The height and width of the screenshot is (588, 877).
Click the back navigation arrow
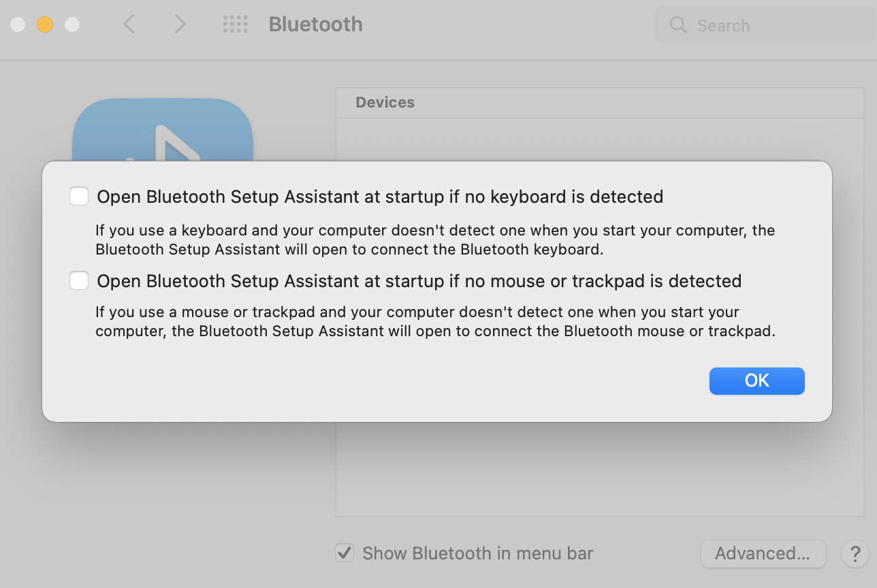(x=129, y=24)
